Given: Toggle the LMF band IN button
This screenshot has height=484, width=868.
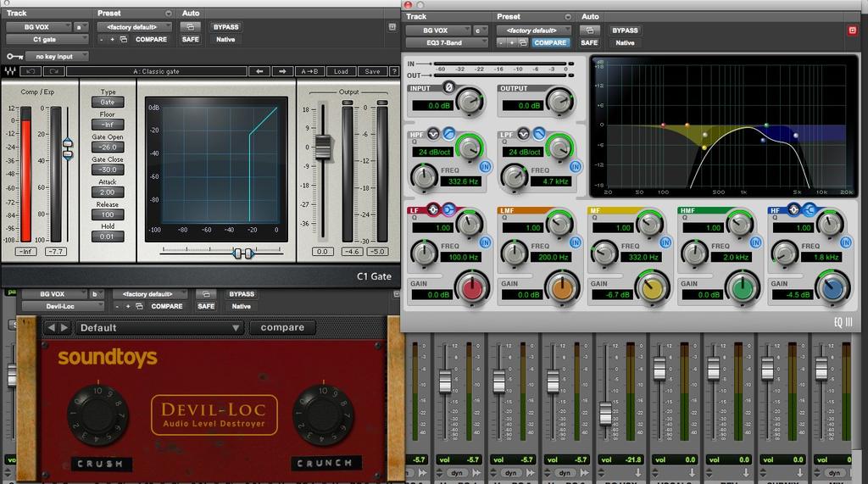Looking at the screenshot, I should [576, 242].
